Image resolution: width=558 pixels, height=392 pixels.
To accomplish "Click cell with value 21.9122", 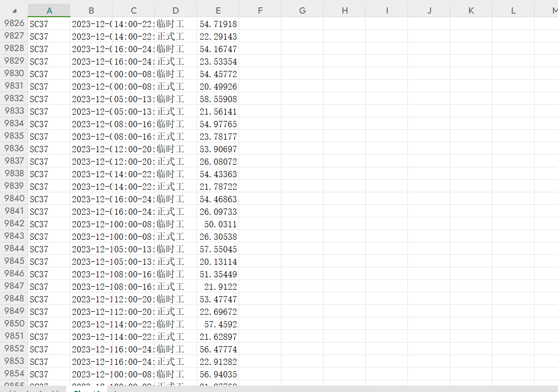I will 218,287.
